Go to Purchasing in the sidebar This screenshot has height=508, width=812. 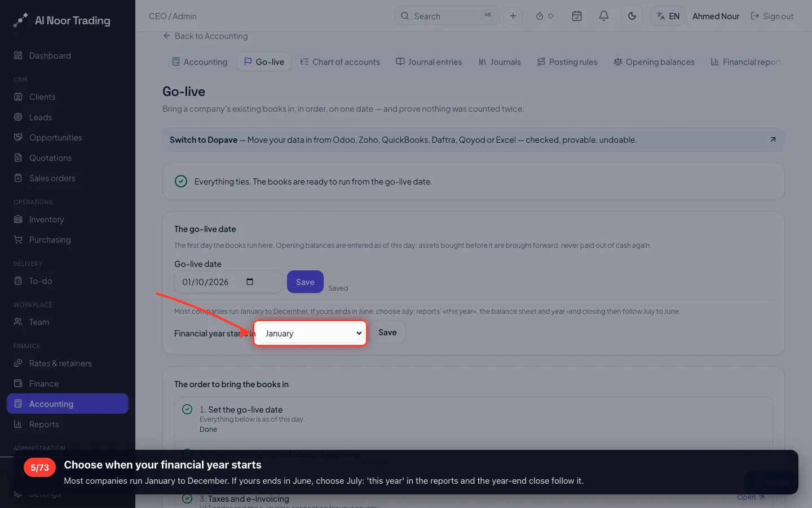tap(68, 239)
